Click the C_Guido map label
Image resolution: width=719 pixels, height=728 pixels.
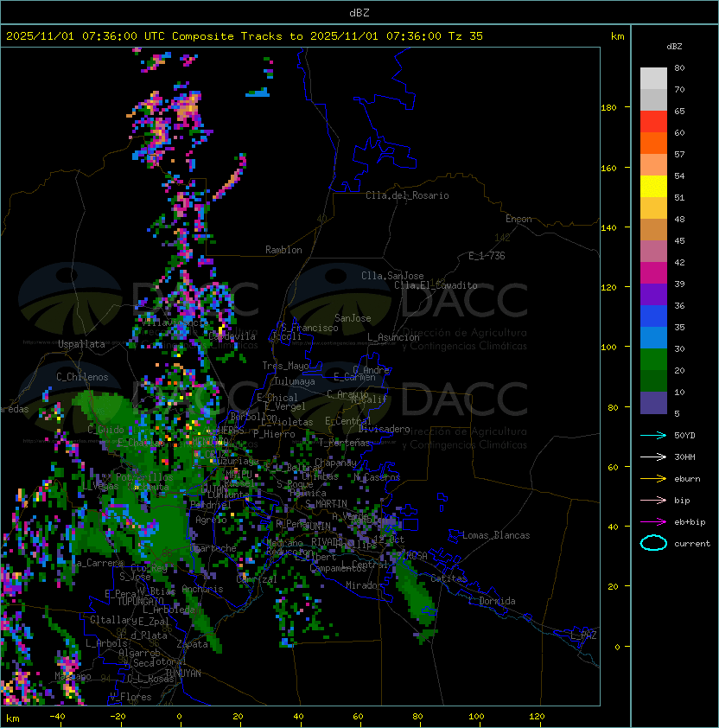pyautogui.click(x=105, y=430)
